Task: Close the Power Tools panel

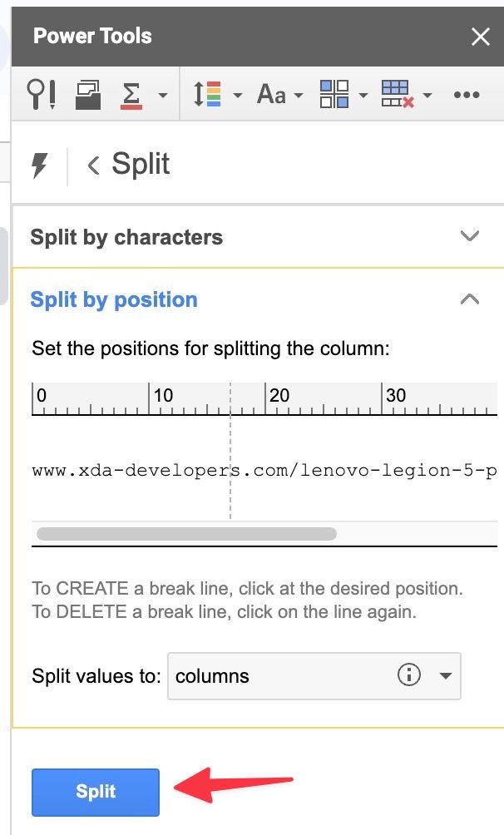Action: [x=481, y=37]
